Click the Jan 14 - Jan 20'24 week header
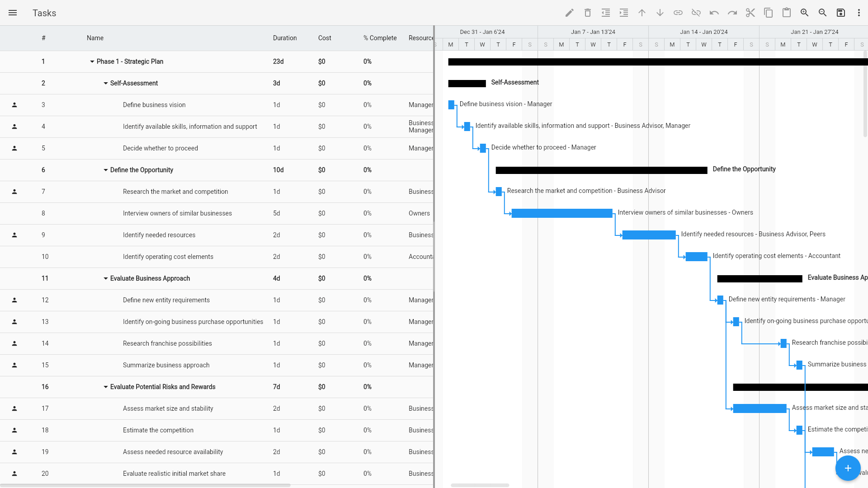868x488 pixels. click(704, 32)
